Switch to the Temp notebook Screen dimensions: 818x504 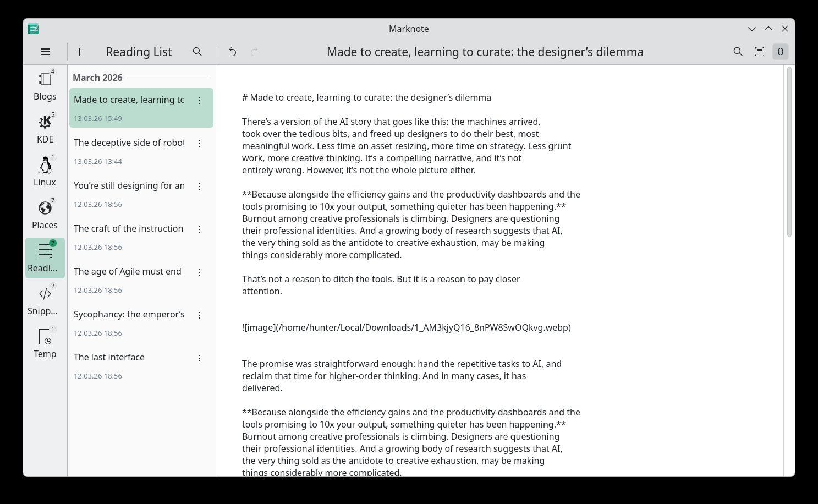[x=45, y=342]
